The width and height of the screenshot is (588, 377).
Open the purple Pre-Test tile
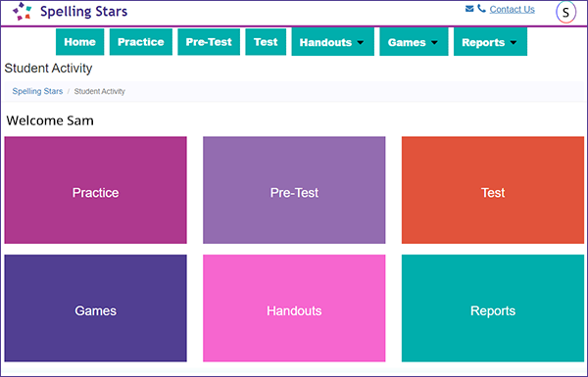(x=294, y=190)
